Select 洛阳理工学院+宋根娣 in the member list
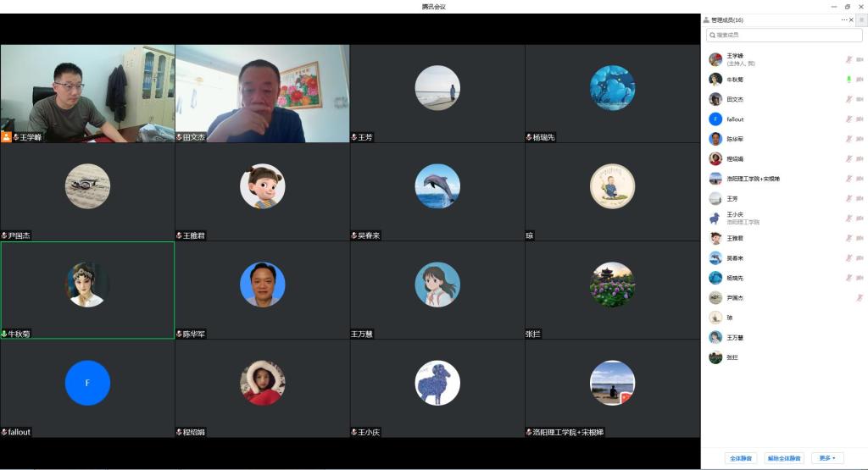This screenshot has height=470, width=868. 753,179
